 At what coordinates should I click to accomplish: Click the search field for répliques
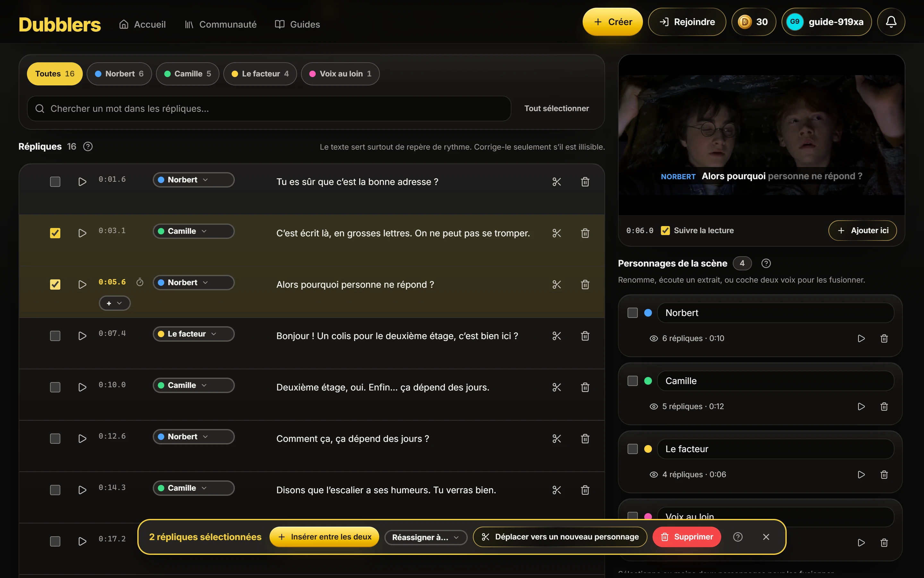coord(269,109)
